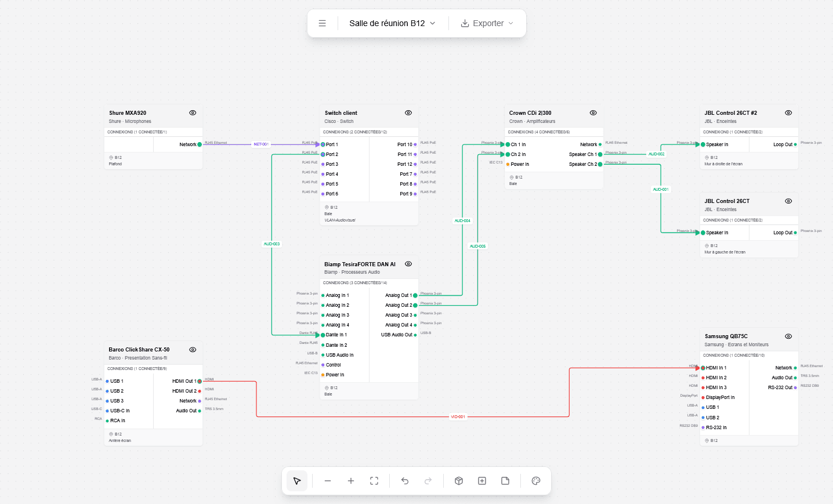Zoom in with the plus icon
This screenshot has height=504, width=833.
351,481
